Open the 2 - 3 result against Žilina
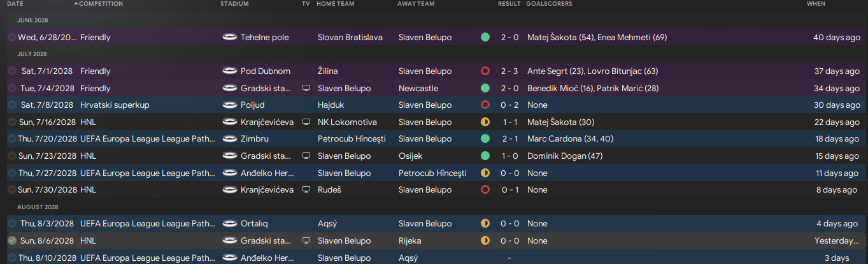 (509, 71)
